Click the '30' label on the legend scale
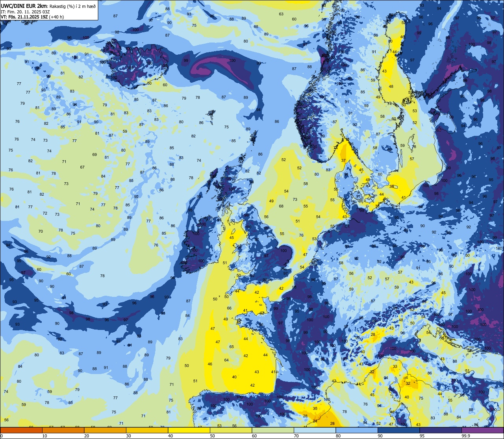This screenshot has width=504, height=439. pyautogui.click(x=128, y=436)
